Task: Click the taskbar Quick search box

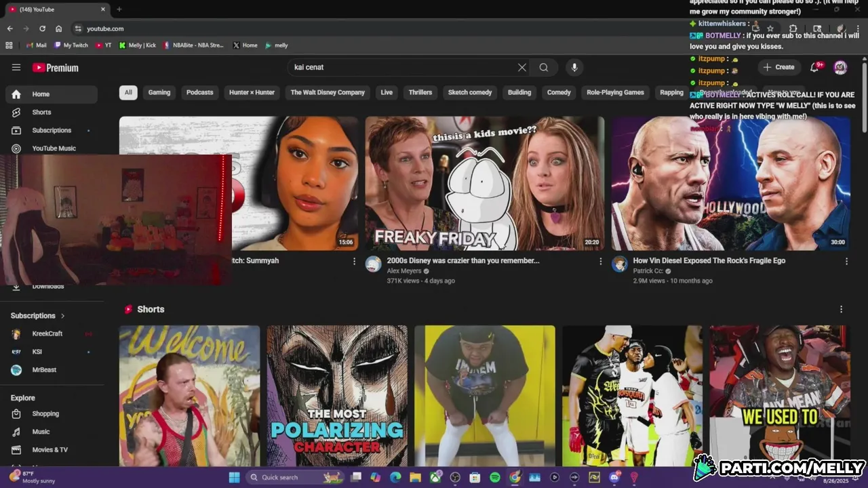Action: point(295,477)
